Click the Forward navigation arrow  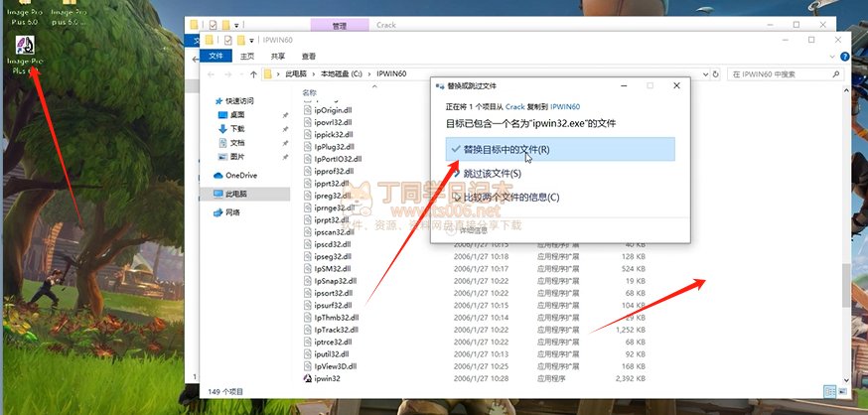pos(227,74)
